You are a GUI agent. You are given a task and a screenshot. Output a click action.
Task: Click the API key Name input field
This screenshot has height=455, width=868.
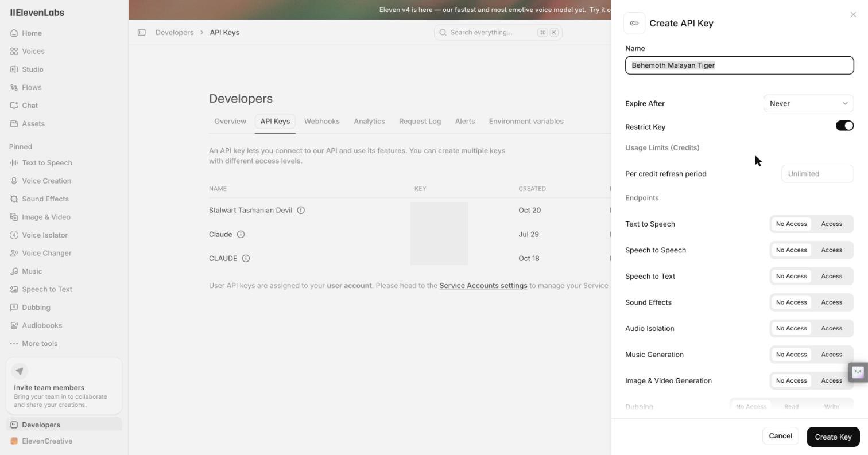[x=739, y=65]
